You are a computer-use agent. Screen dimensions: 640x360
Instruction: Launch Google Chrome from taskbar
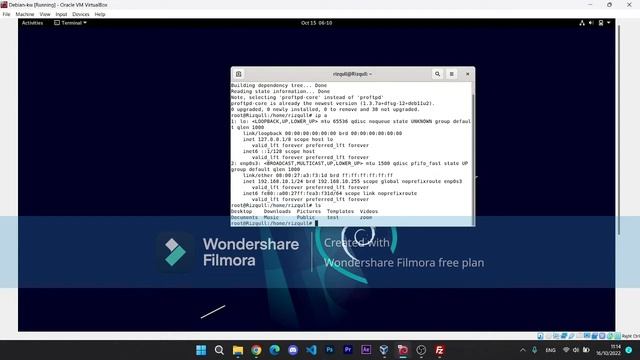(x=256, y=350)
